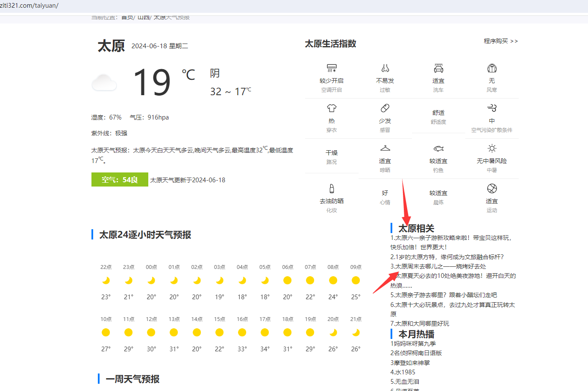Click the 好 心情 index cell
The image size is (588, 391).
[385, 197]
